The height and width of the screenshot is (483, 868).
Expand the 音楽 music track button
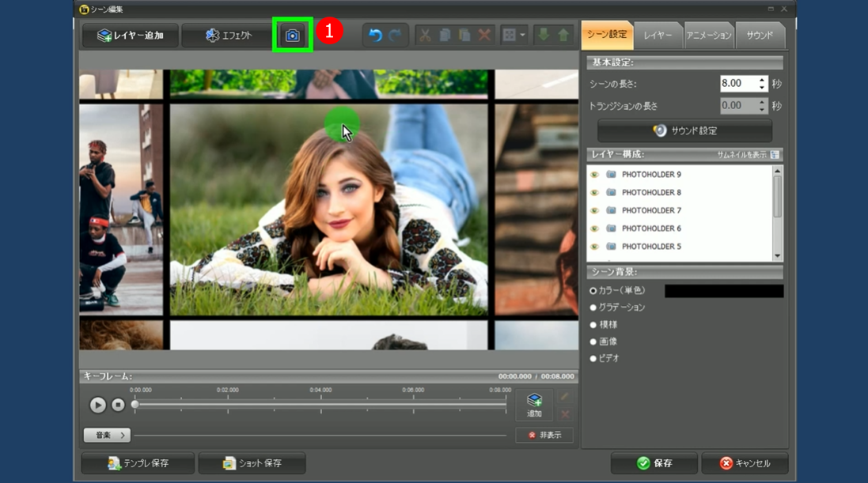pos(107,436)
